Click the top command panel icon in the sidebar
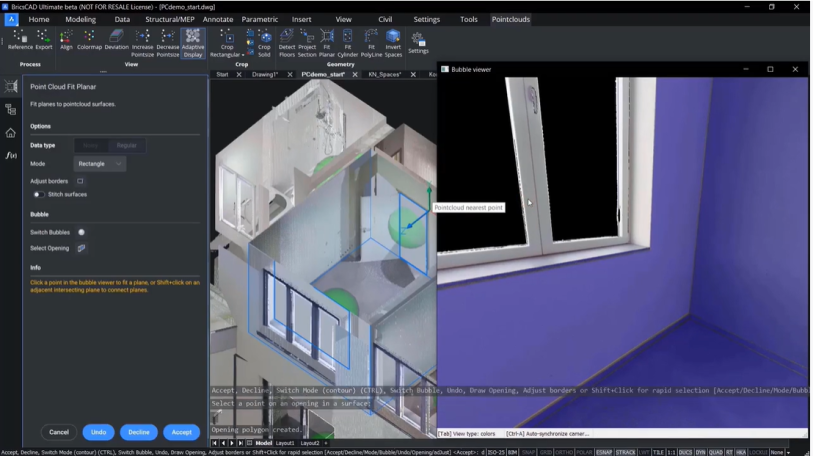The image size is (813, 456). 10,86
